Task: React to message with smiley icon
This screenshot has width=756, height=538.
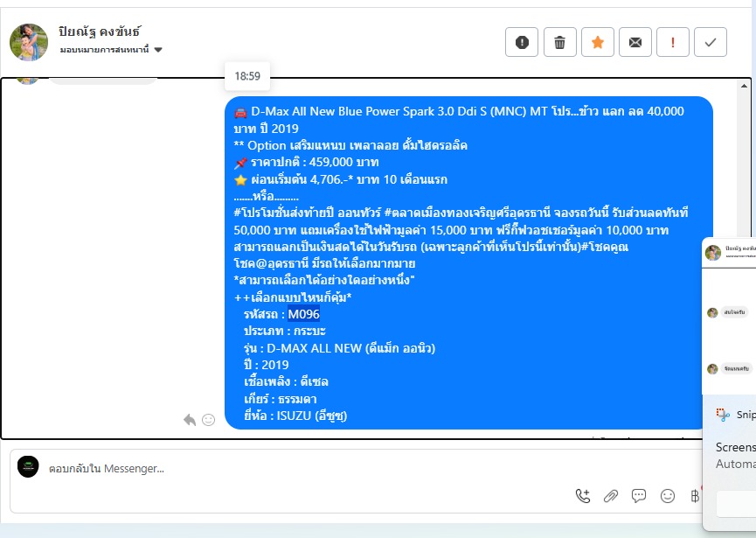Action: 208,420
